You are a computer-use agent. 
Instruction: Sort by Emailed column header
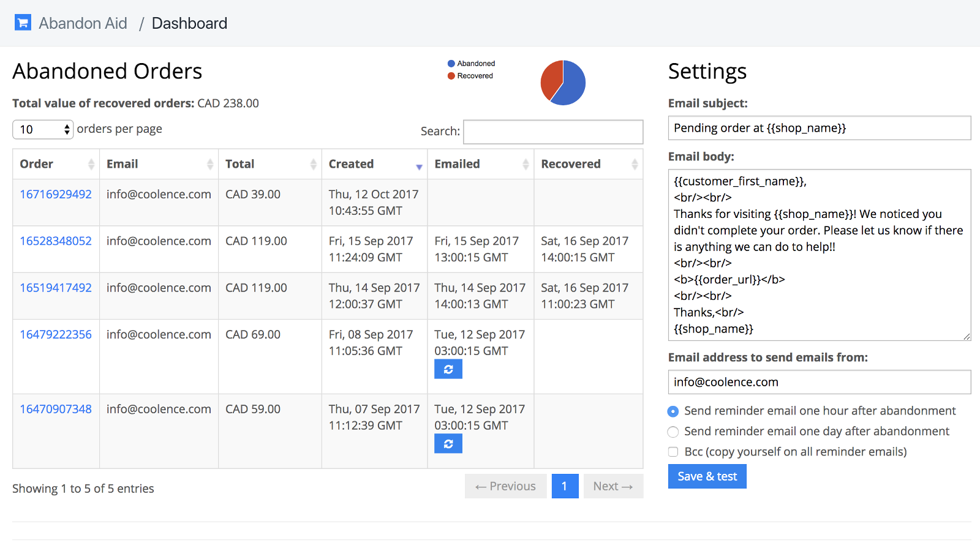tap(457, 164)
